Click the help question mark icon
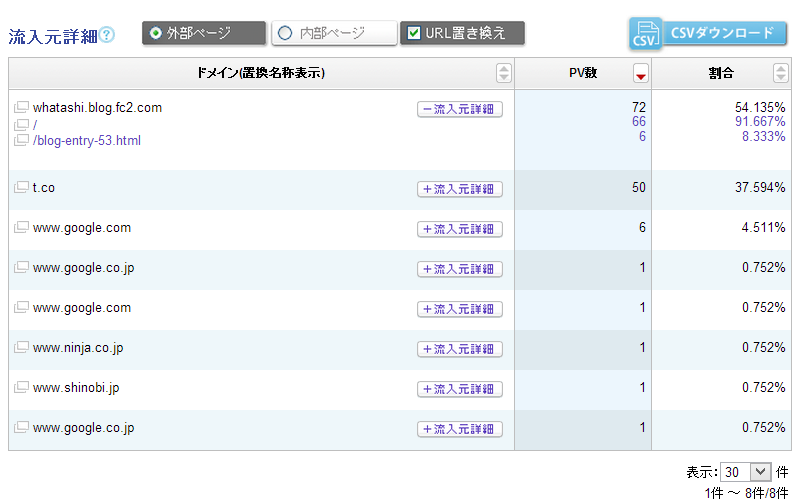This screenshot has height=504, width=797. click(107, 35)
